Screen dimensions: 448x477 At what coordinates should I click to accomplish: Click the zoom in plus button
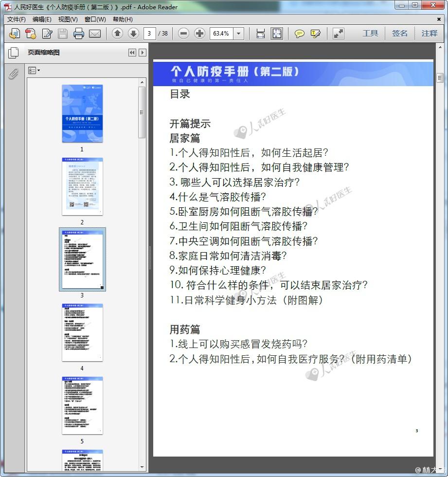(x=199, y=34)
